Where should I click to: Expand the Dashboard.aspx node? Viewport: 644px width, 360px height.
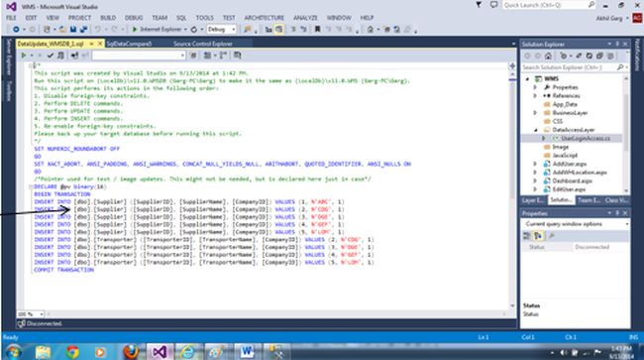point(535,180)
